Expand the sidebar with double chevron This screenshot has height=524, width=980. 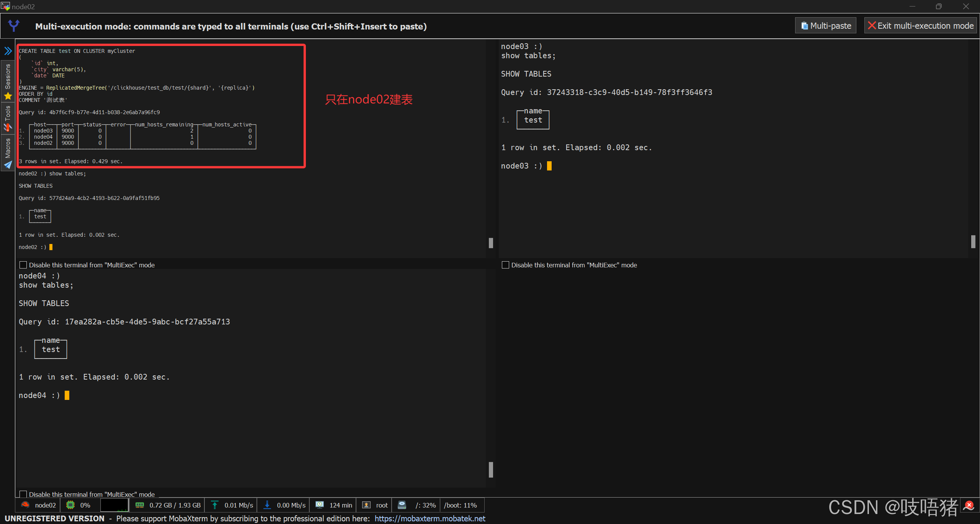8,51
